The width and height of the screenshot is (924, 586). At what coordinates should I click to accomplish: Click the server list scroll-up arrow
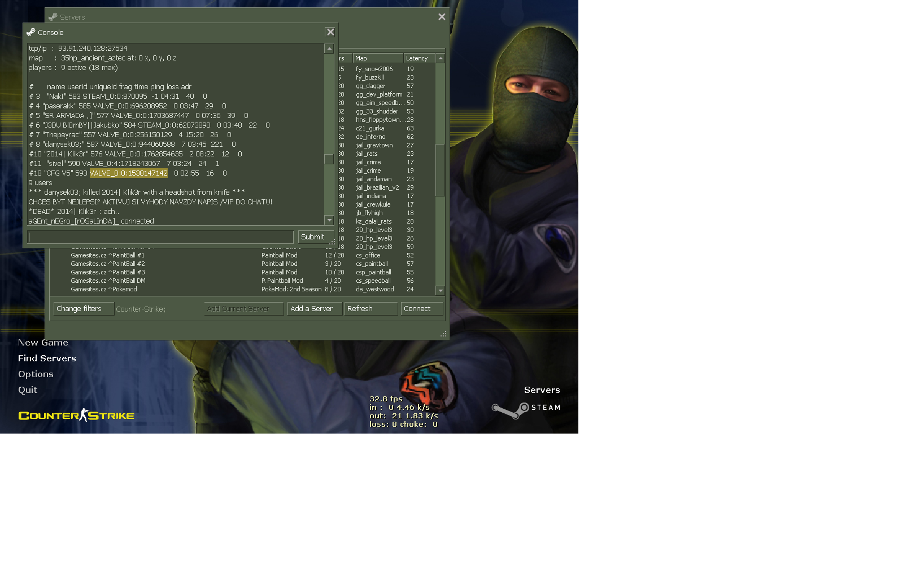pos(441,58)
